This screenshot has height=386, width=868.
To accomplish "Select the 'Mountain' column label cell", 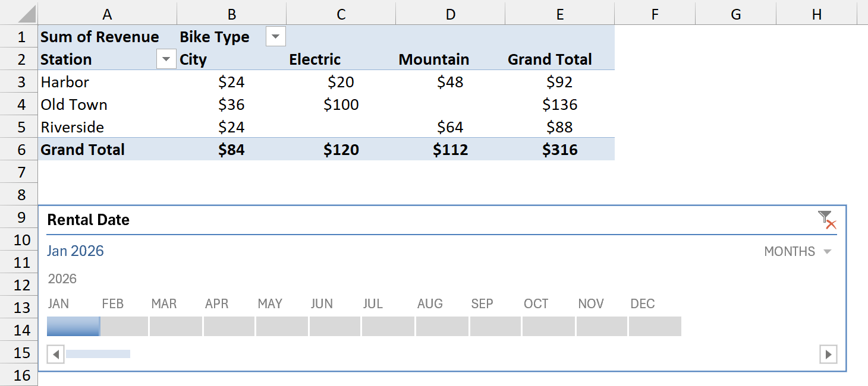I will point(451,59).
